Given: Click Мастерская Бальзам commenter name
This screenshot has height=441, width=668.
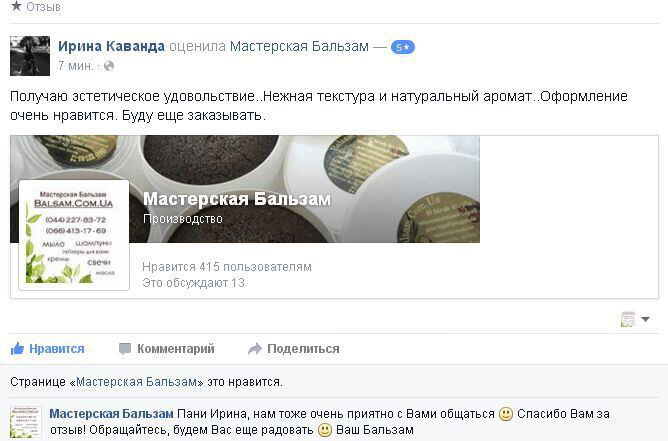Looking at the screenshot, I should click(x=112, y=414).
